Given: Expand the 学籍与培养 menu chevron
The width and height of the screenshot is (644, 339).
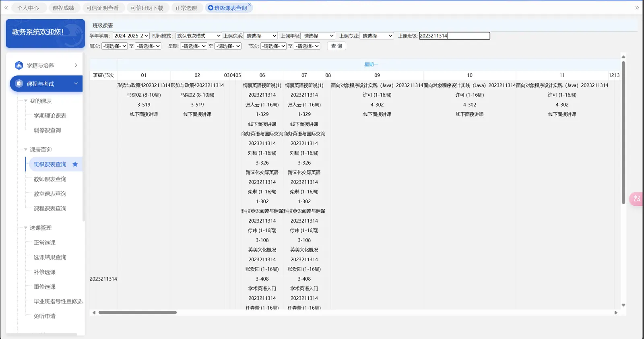Looking at the screenshot, I should pos(76,65).
